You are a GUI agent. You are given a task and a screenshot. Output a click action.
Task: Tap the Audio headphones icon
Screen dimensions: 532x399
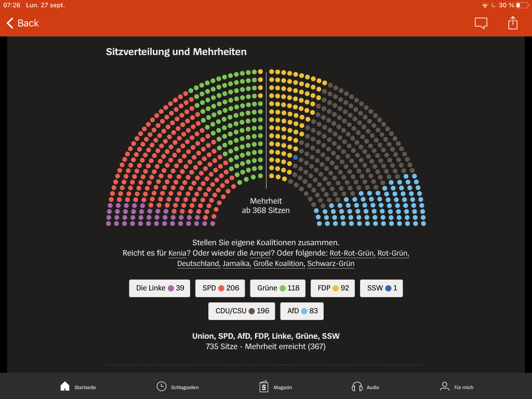point(365,387)
